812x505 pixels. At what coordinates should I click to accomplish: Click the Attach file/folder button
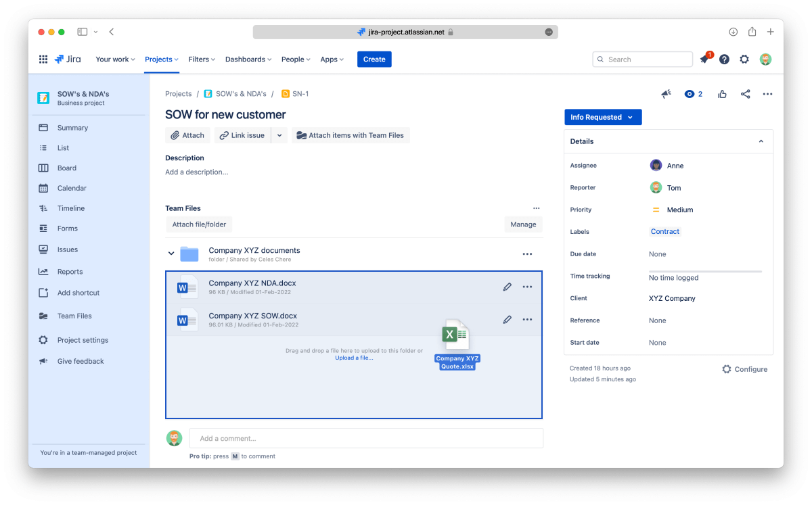point(200,224)
